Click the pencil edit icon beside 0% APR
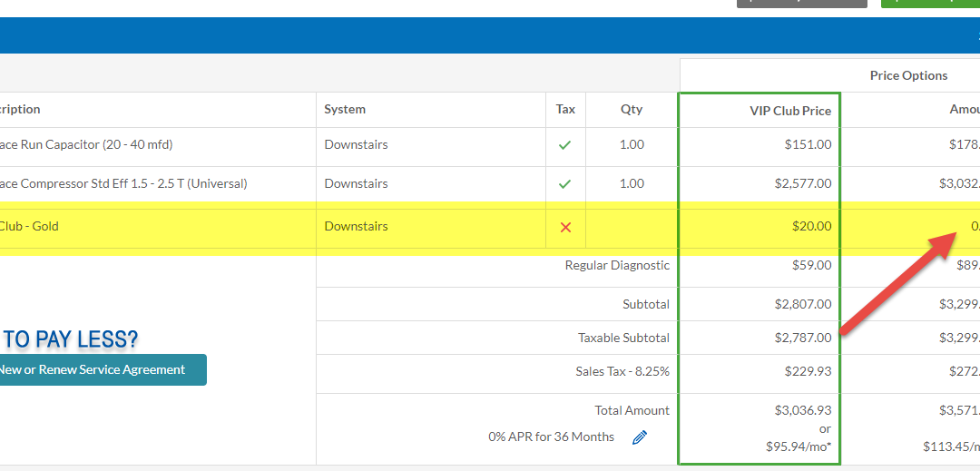Viewport: 980px width, 471px height. pos(640,437)
